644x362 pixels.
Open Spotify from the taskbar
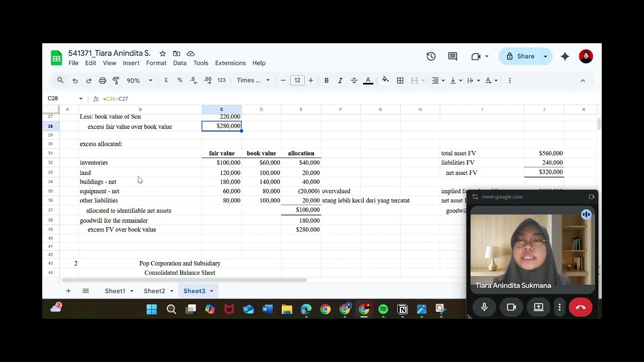click(x=383, y=309)
